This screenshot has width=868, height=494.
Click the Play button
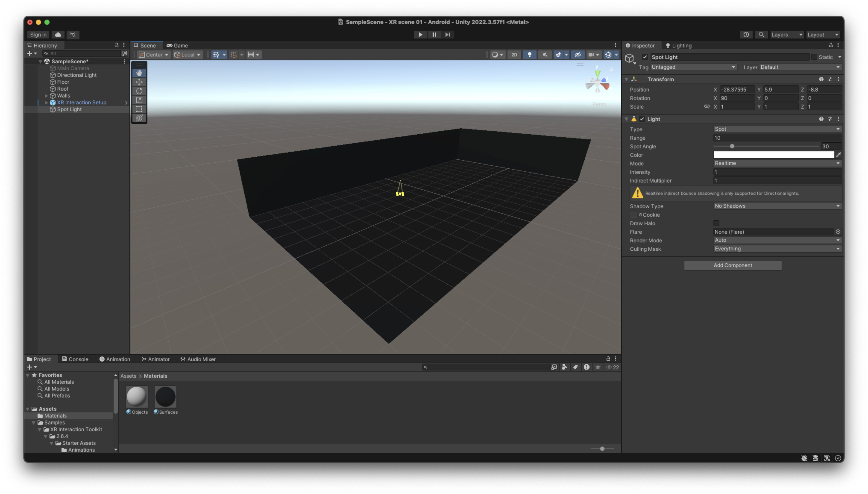point(420,35)
